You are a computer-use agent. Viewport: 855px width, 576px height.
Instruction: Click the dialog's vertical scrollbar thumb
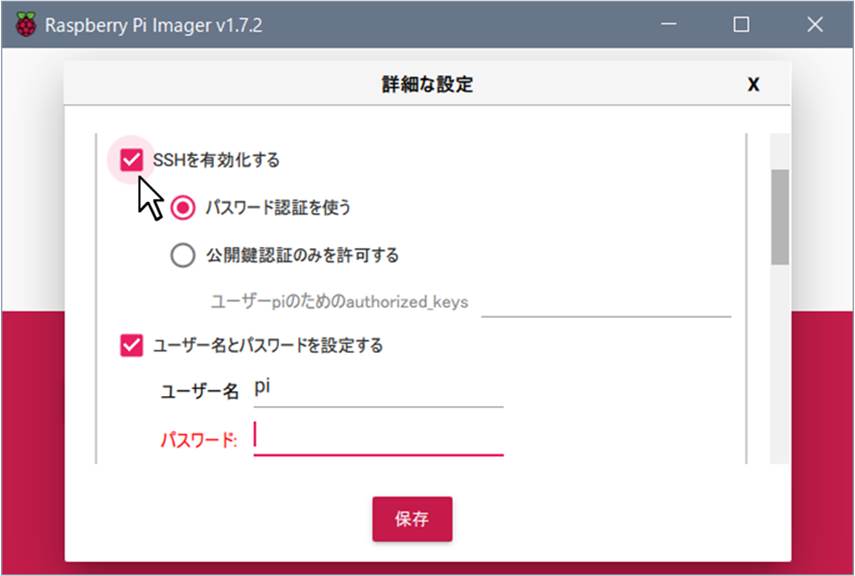click(x=780, y=217)
